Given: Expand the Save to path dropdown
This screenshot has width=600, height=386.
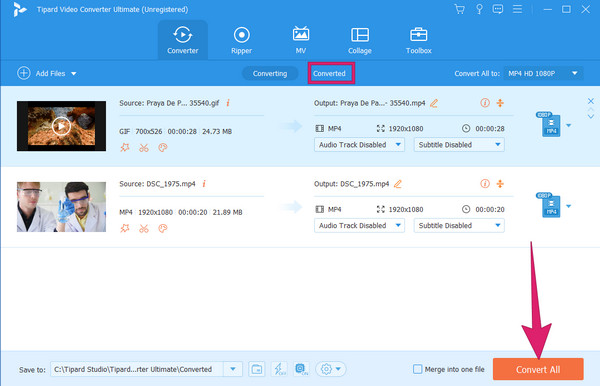Looking at the screenshot, I should (233, 369).
